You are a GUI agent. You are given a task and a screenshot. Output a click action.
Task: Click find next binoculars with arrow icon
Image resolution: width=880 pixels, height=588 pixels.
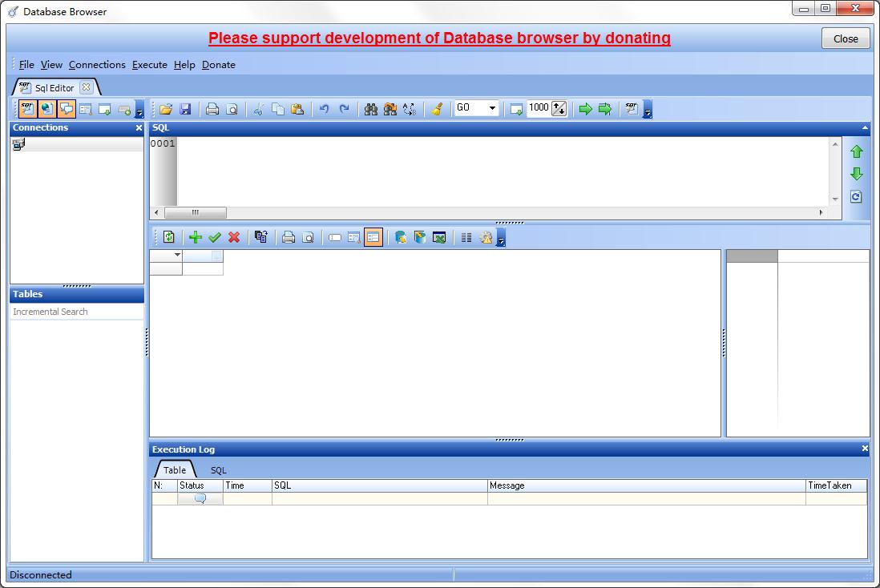click(x=390, y=109)
